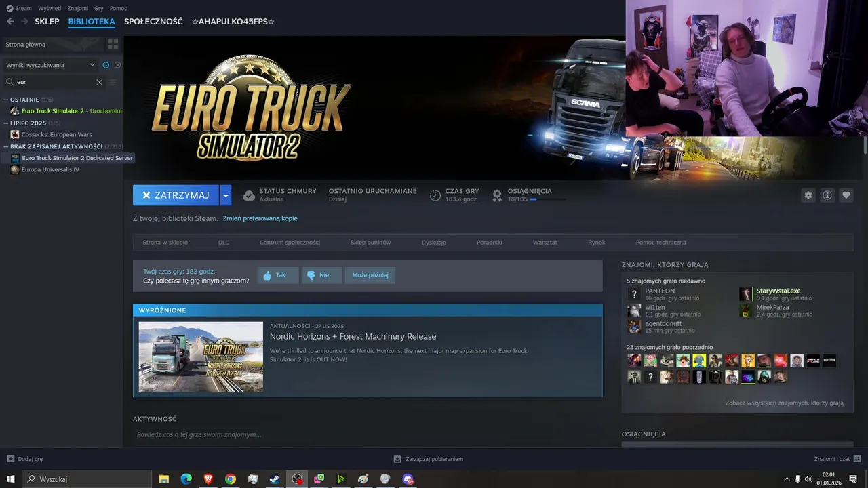Open File Explorer from taskbar
Image resolution: width=868 pixels, height=488 pixels.
point(164,479)
